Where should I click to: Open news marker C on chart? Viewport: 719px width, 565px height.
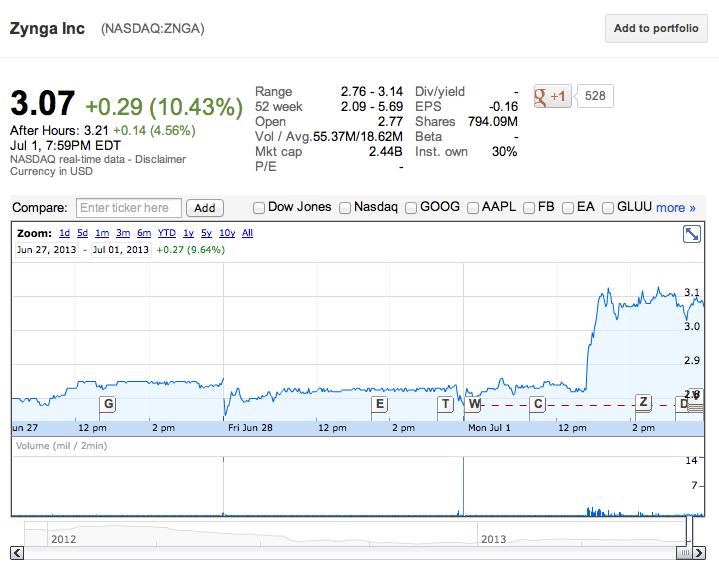pyautogui.click(x=538, y=404)
